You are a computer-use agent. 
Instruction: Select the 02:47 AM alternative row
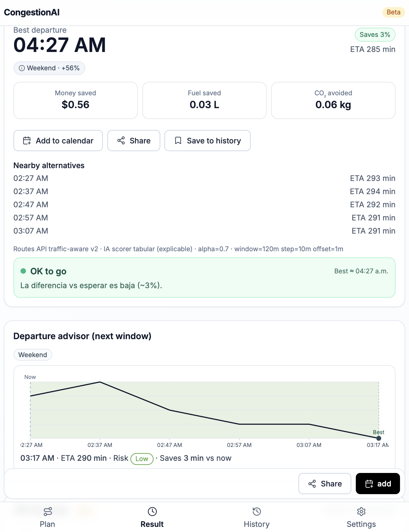point(31,204)
